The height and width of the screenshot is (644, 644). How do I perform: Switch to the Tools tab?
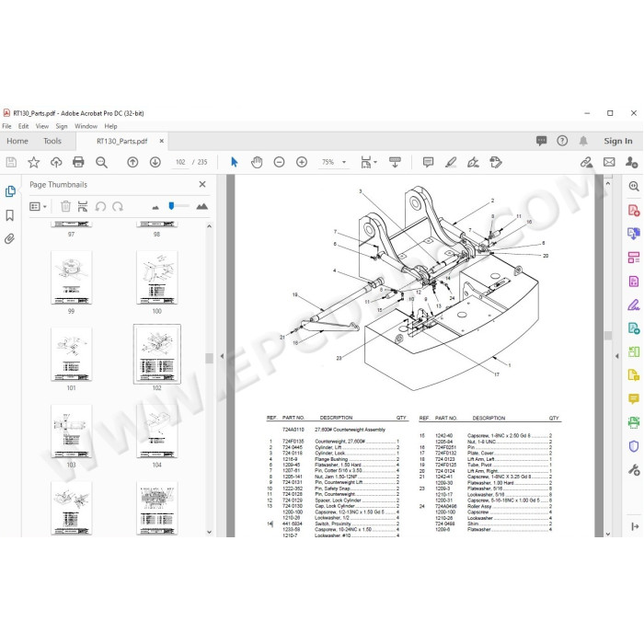tap(52, 141)
